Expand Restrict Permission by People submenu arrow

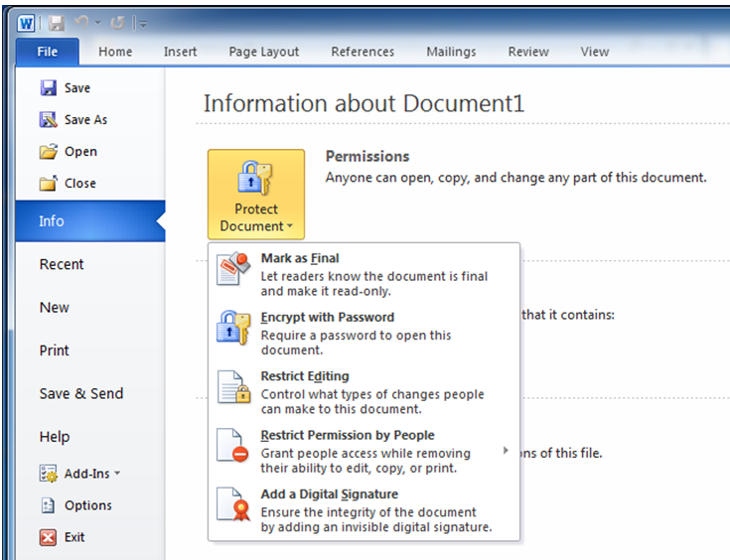(506, 451)
